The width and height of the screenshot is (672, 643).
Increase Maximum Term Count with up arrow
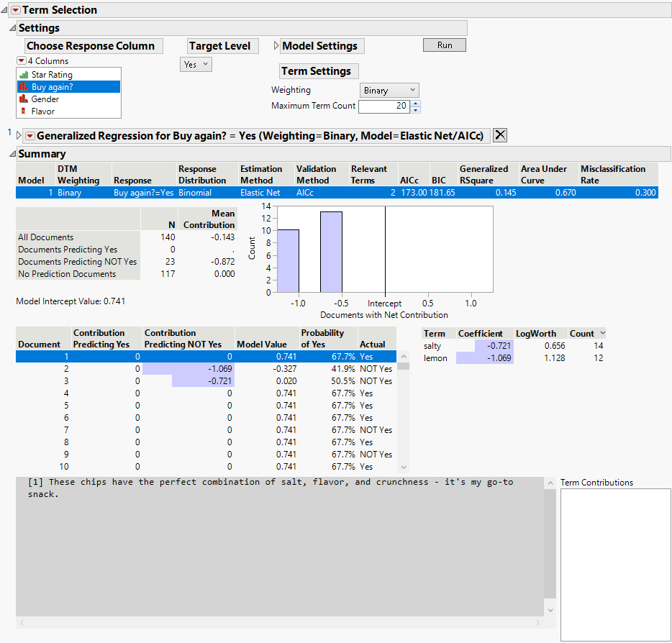[x=416, y=103]
